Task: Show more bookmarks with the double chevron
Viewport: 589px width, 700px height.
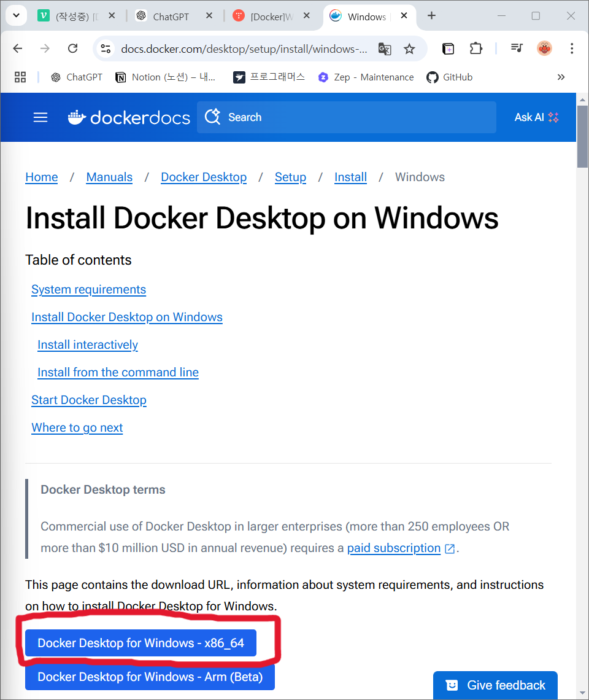Action: [561, 77]
